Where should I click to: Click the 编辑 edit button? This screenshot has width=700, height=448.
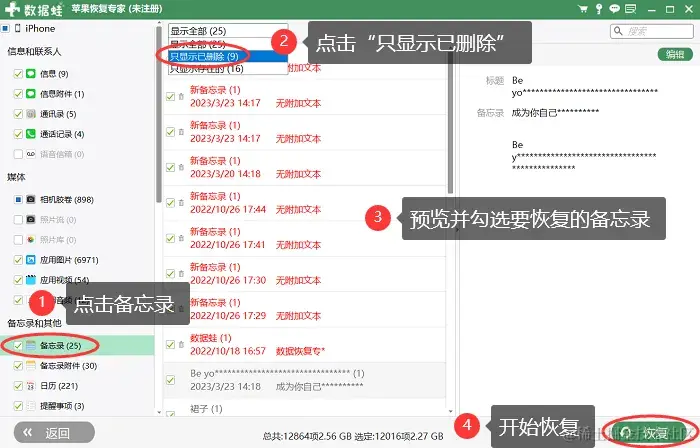675,54
